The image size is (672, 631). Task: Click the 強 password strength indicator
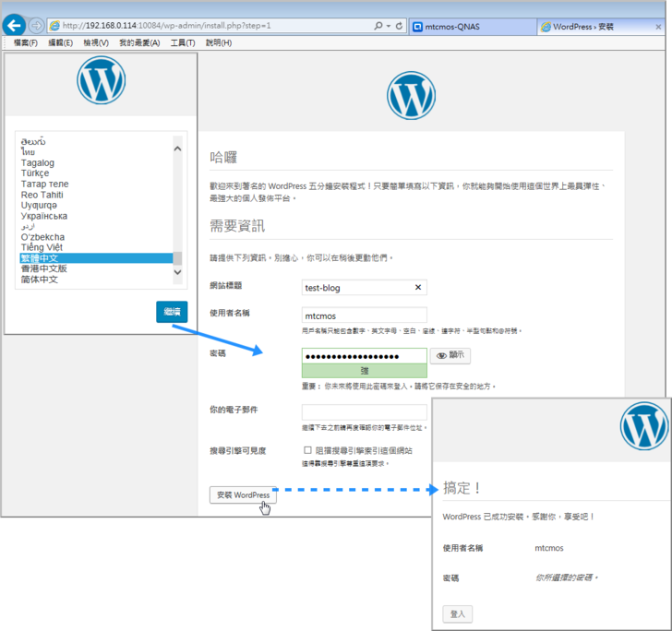pos(364,371)
